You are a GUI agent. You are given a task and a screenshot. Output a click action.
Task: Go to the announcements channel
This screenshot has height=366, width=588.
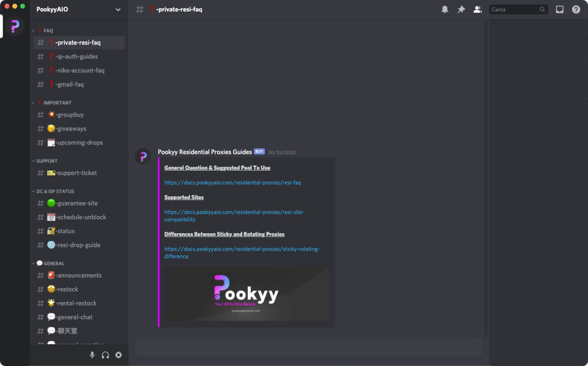click(78, 275)
